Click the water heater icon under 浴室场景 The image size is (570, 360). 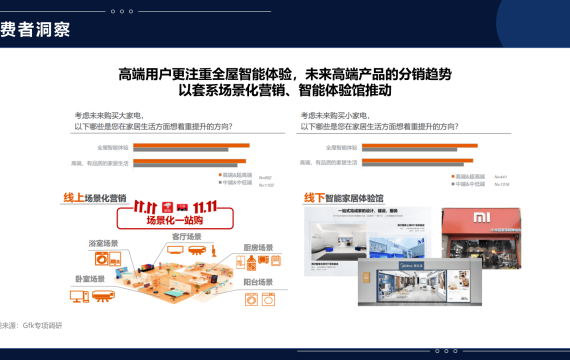click(115, 259)
